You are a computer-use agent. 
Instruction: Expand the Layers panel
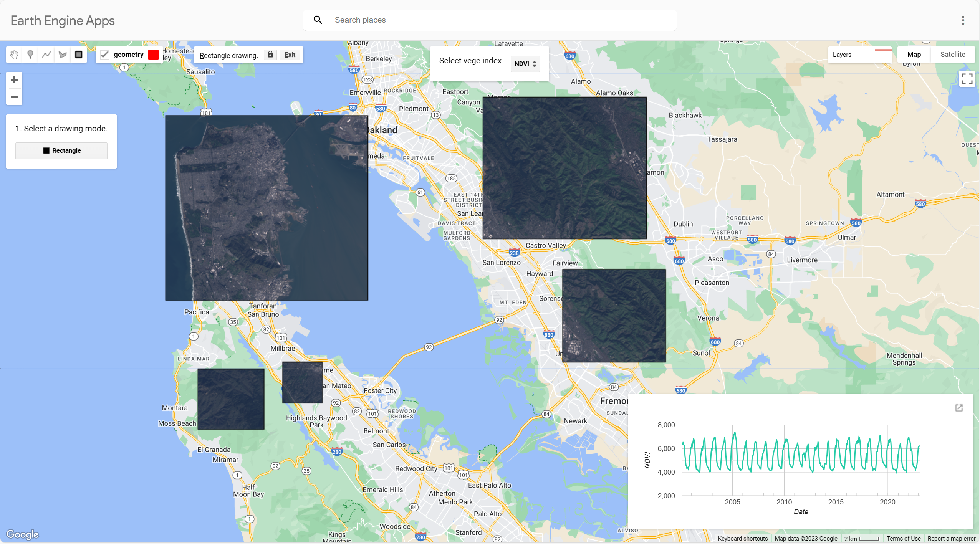tap(842, 55)
